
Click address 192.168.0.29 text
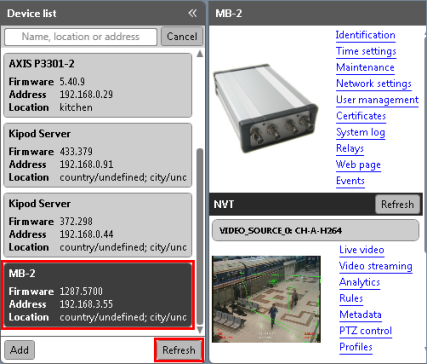[86, 95]
